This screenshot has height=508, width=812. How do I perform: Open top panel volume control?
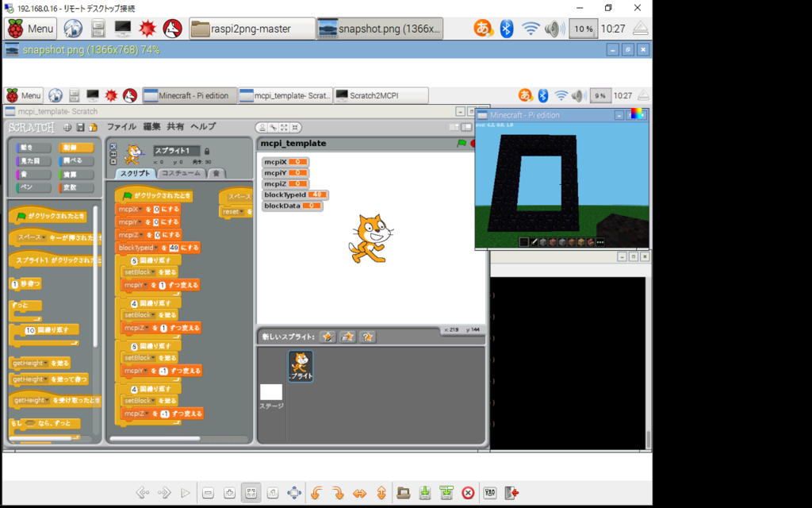pos(554,29)
